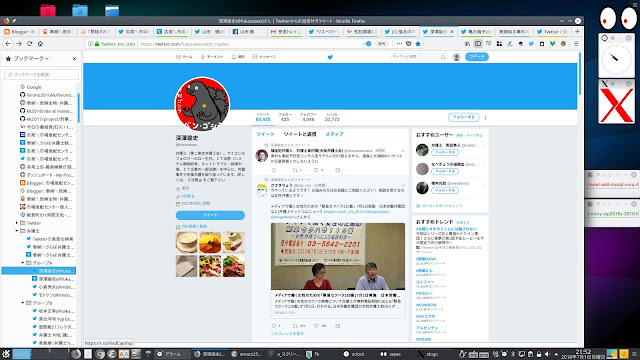
Task: Close the bookmarks sidebar
Action: click(74, 58)
